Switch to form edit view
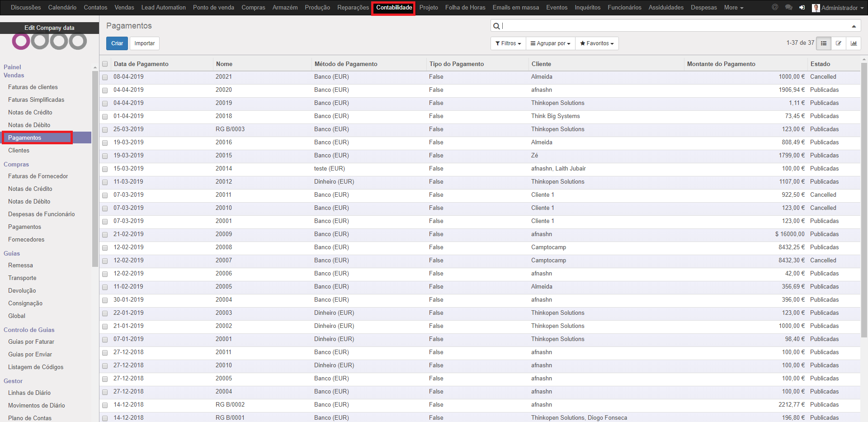The image size is (868, 422). (839, 43)
